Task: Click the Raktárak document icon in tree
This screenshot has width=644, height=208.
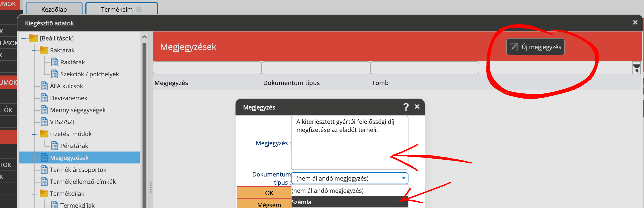Action: pos(55,62)
